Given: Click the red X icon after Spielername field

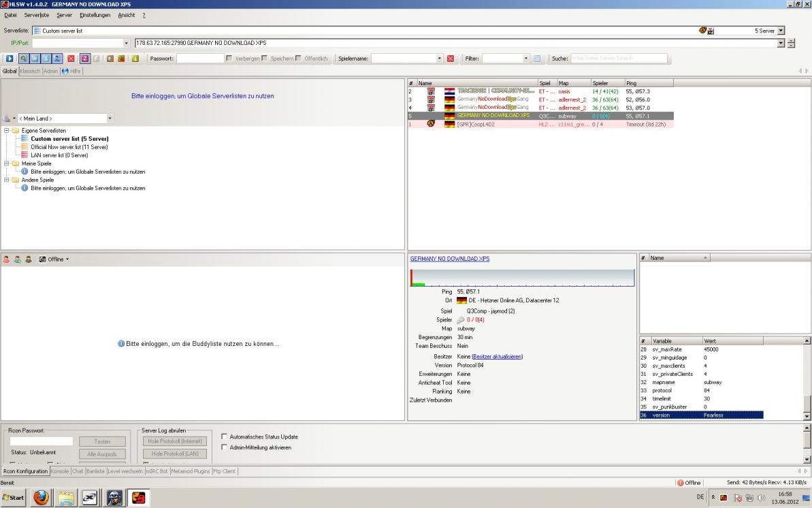Looking at the screenshot, I should click(x=451, y=59).
